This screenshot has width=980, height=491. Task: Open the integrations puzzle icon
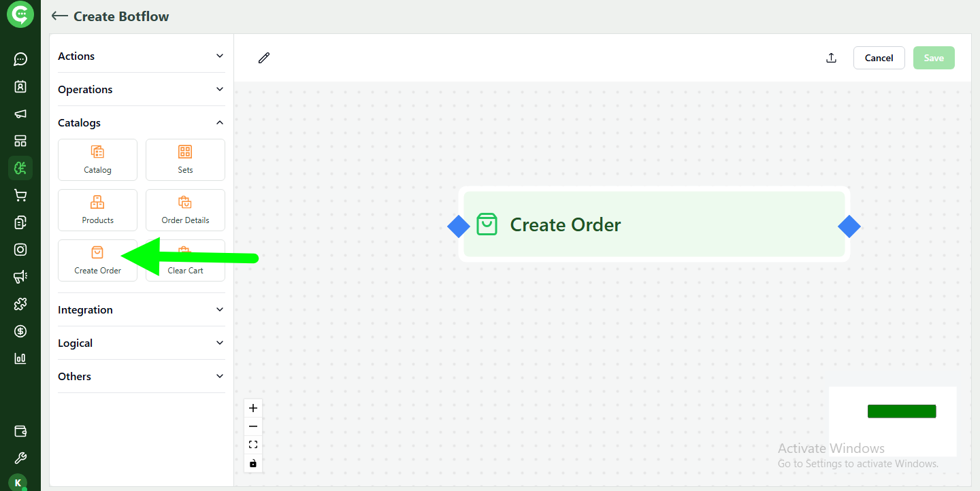[x=20, y=304]
